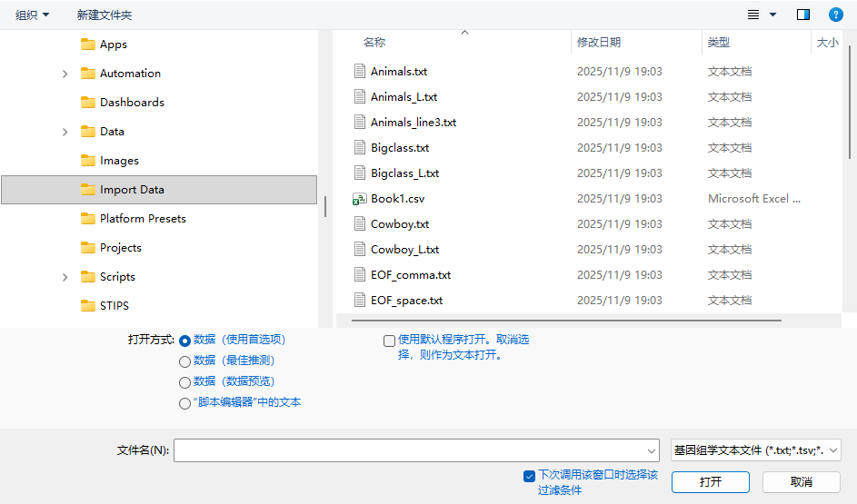
Task: Select the Scripts folder icon
Action: [x=87, y=277]
